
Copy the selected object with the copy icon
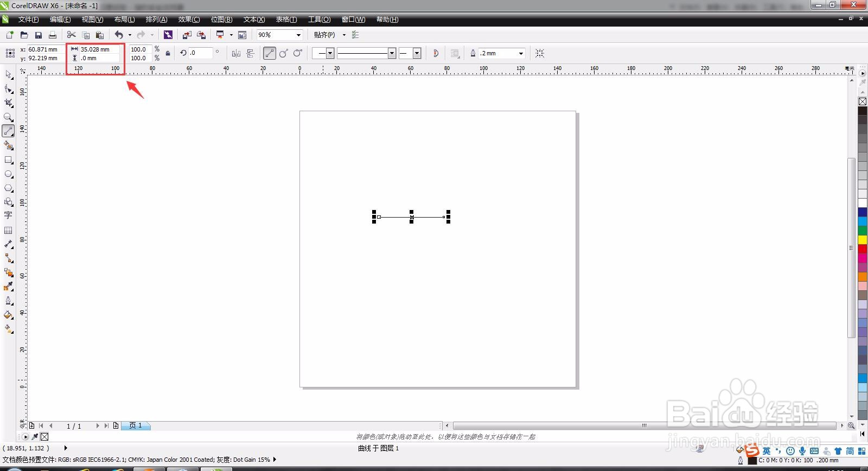click(x=85, y=35)
